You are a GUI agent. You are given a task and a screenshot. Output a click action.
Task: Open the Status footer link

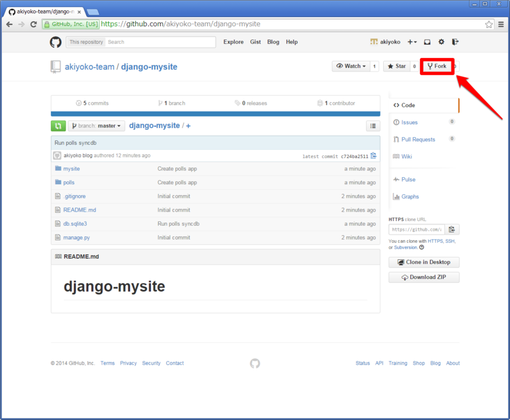[363, 363]
